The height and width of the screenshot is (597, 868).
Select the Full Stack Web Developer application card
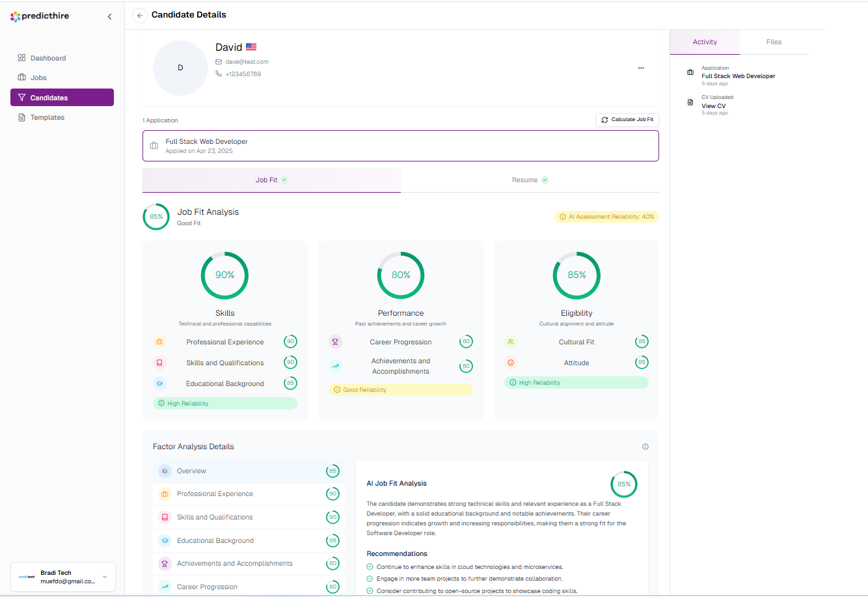tap(400, 146)
